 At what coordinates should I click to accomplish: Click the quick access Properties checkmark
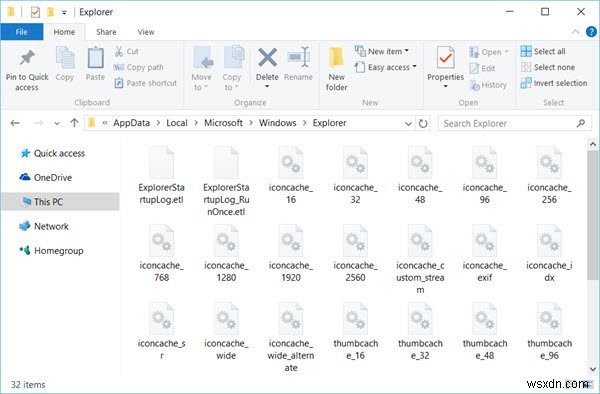[x=35, y=12]
